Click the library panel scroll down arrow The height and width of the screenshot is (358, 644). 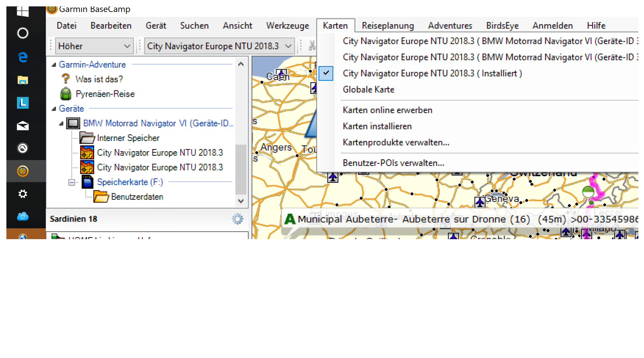coord(241,201)
